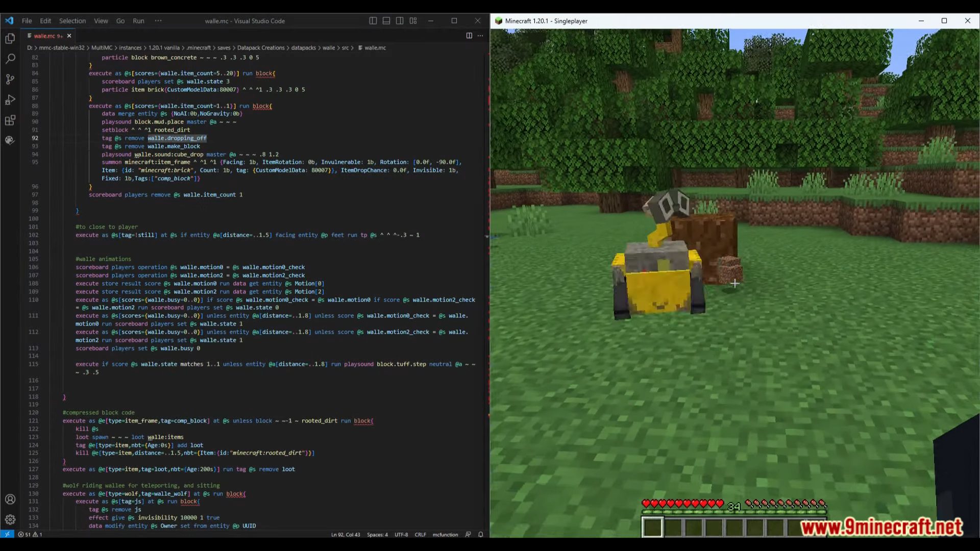This screenshot has height=551, width=980.
Task: Click the VS Code logo icon
Action: [9, 21]
